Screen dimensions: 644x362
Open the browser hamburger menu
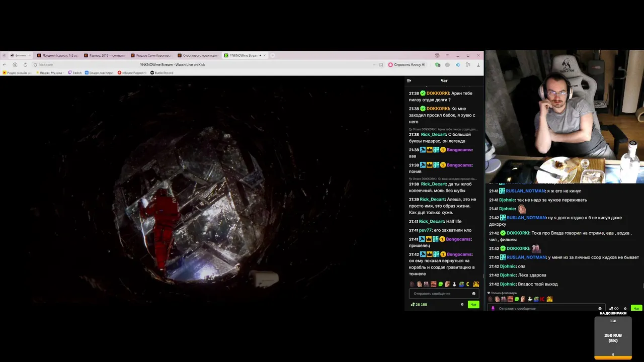pyautogui.click(x=447, y=55)
